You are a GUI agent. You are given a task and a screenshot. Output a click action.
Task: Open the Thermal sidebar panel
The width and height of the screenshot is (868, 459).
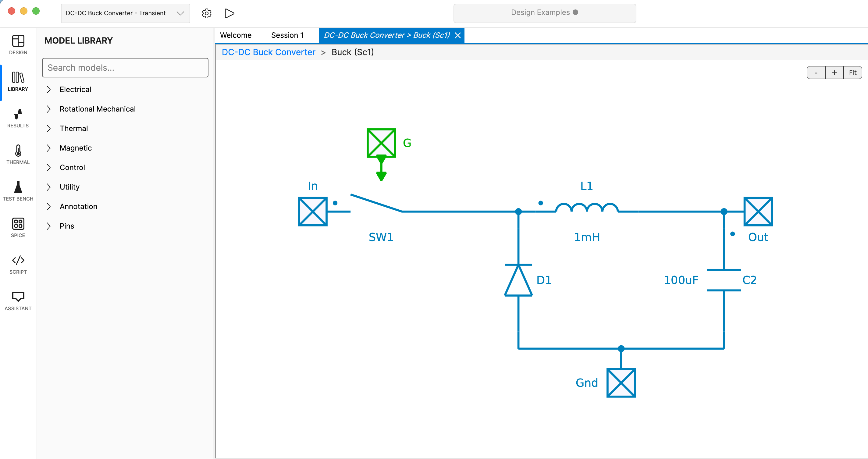point(18,155)
